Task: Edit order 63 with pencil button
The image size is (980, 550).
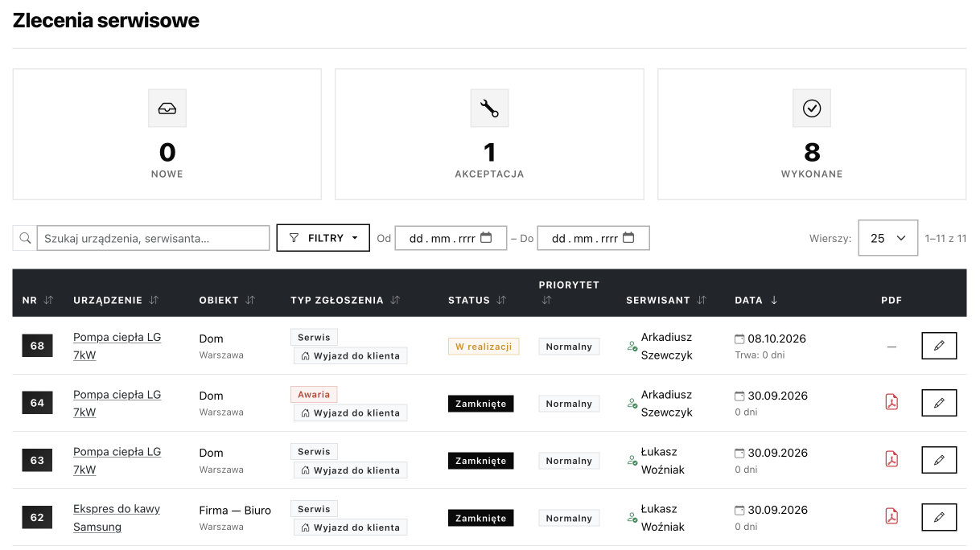Action: pyautogui.click(x=939, y=460)
